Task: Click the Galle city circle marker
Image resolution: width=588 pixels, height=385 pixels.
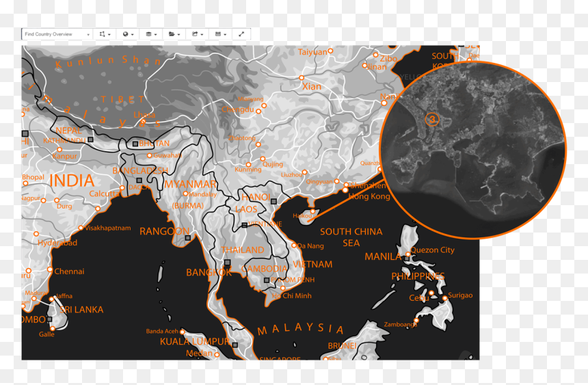Action: (53, 329)
